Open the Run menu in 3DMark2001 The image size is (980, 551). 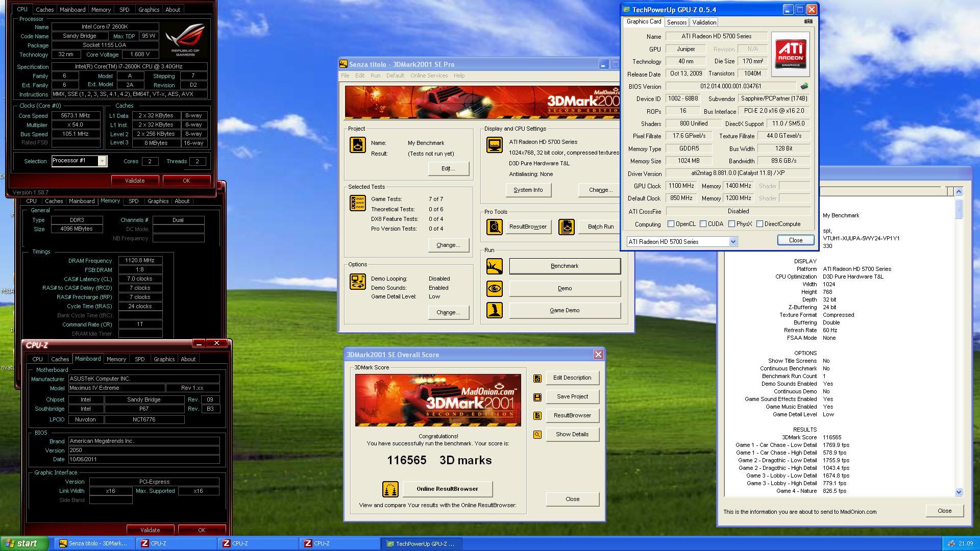click(x=375, y=76)
